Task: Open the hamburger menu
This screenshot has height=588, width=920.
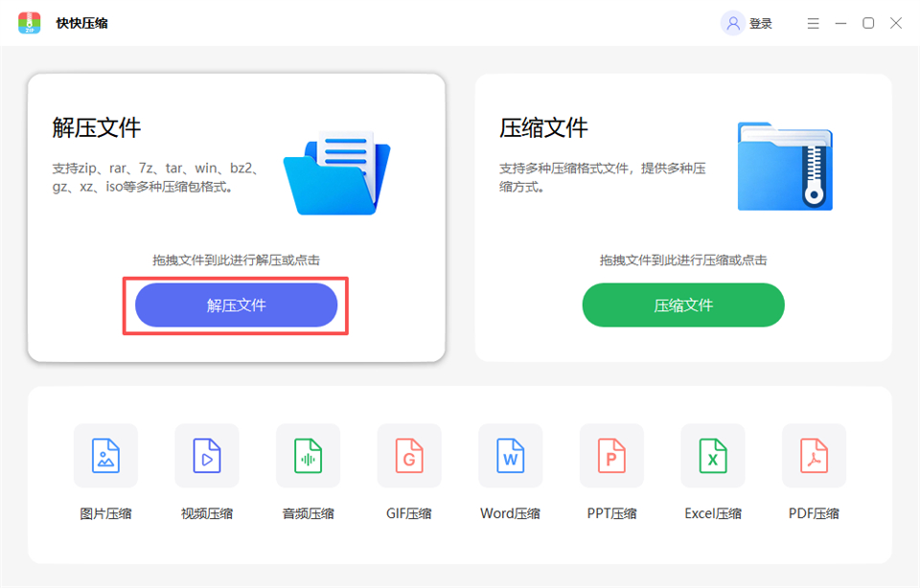Action: pyautogui.click(x=813, y=23)
